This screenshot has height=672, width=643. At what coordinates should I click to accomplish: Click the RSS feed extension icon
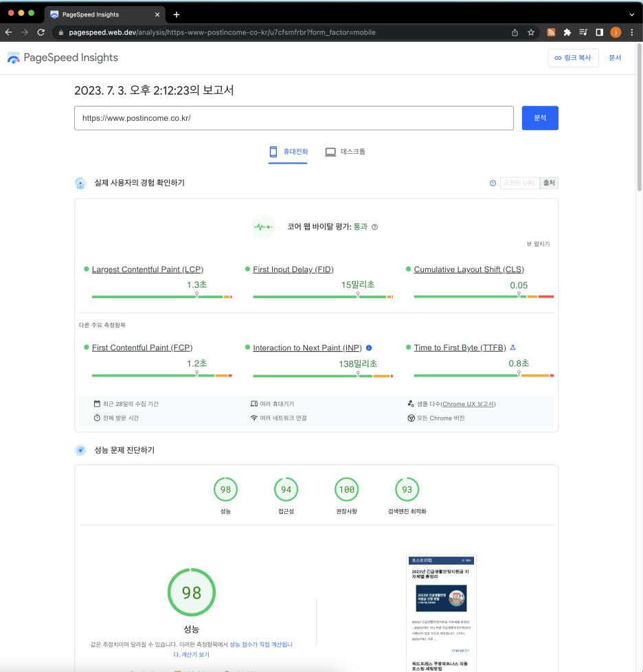551,32
